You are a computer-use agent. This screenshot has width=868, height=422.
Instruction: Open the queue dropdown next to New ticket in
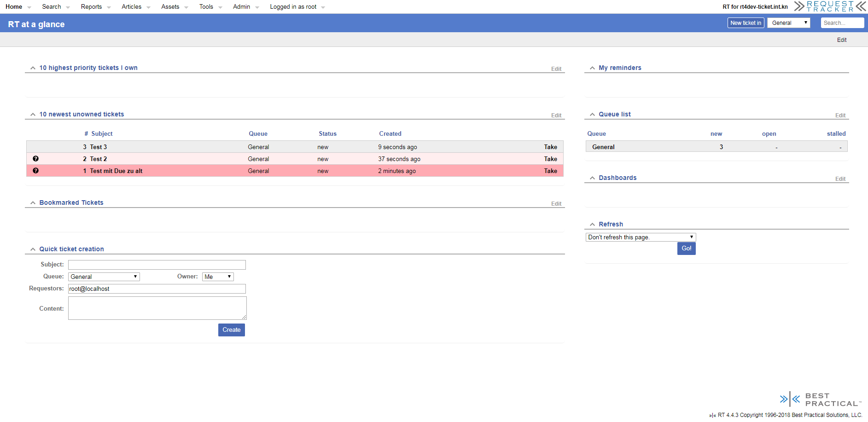point(788,23)
